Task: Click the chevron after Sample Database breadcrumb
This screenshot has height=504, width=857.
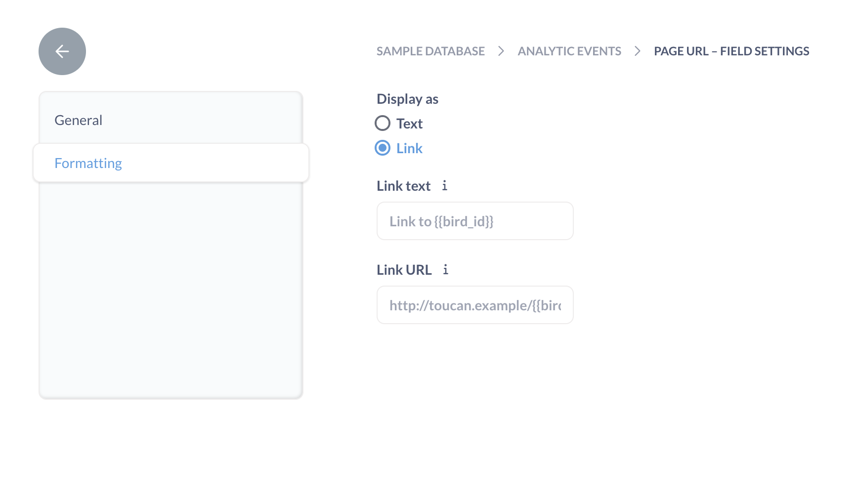Action: (x=501, y=51)
